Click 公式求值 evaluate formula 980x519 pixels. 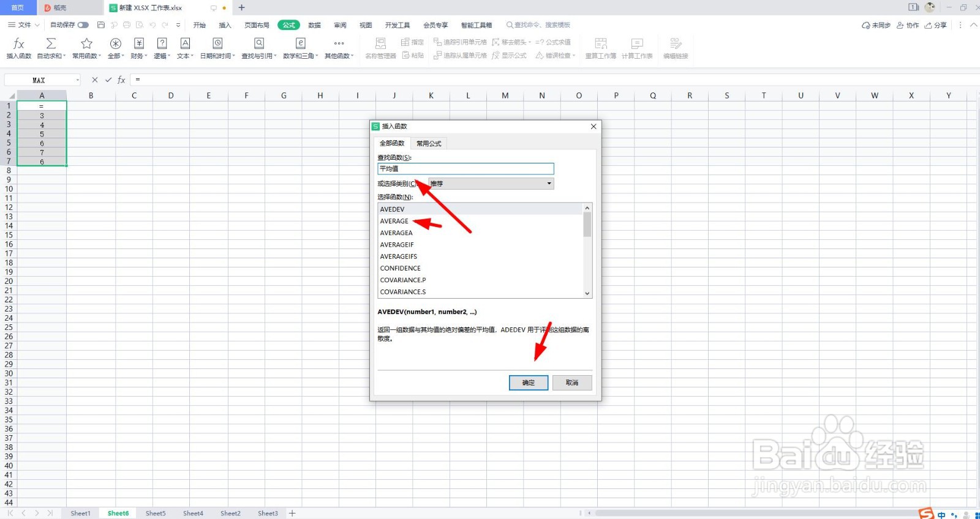pyautogui.click(x=553, y=42)
